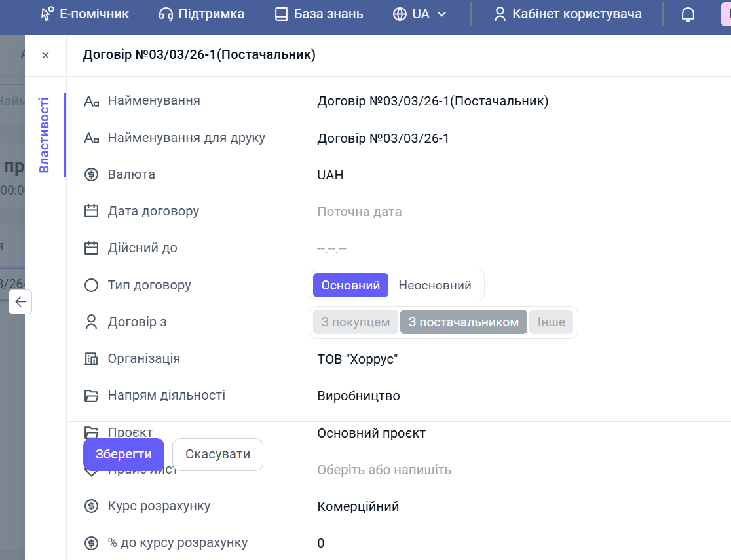
Task: Open the Підтримка menu item
Action: tap(202, 14)
